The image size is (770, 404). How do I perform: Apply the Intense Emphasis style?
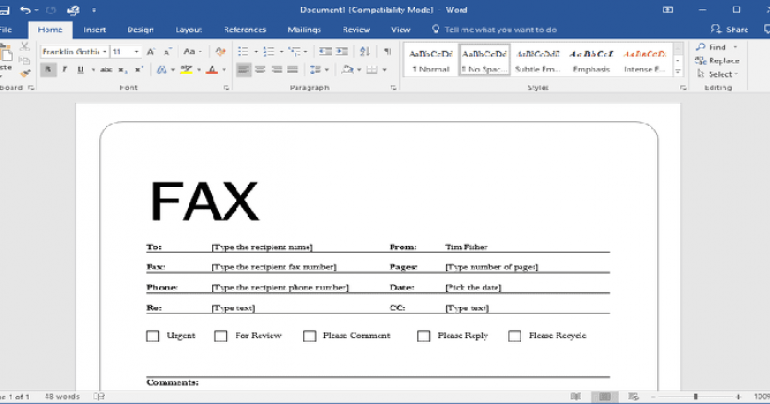tap(644, 60)
